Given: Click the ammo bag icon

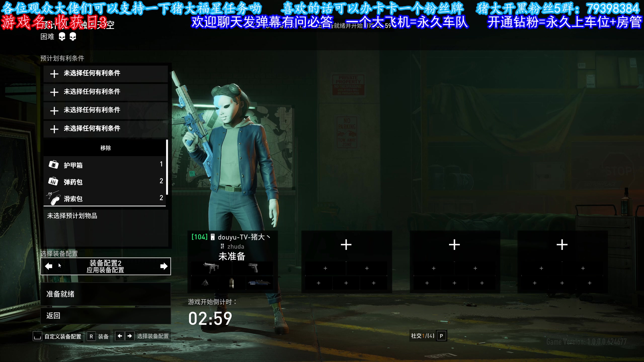Looking at the screenshot, I should click(x=53, y=181).
